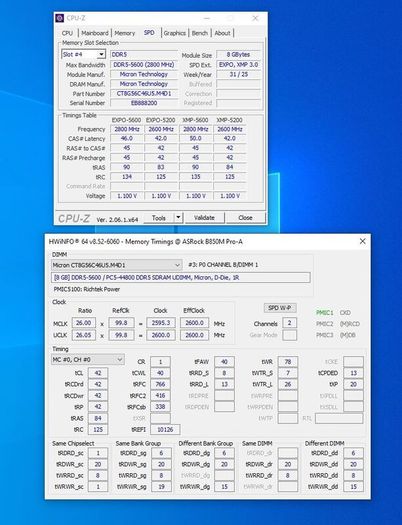Click the MCLK Clock value 2595.3
The width and height of the screenshot is (402, 525).
click(161, 323)
